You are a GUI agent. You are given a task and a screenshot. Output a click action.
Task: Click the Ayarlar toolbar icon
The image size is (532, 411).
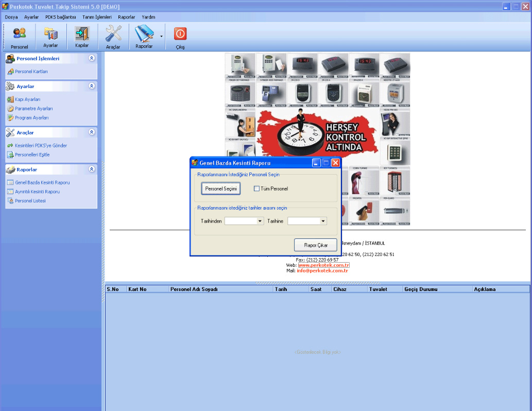[x=50, y=37]
